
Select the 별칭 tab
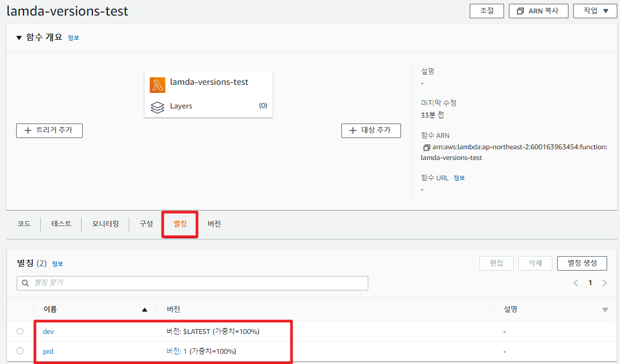[x=180, y=224]
